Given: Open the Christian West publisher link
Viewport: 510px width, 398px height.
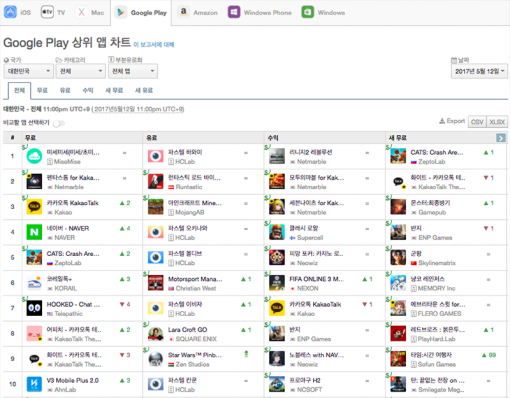Looking at the screenshot, I should (x=196, y=288).
